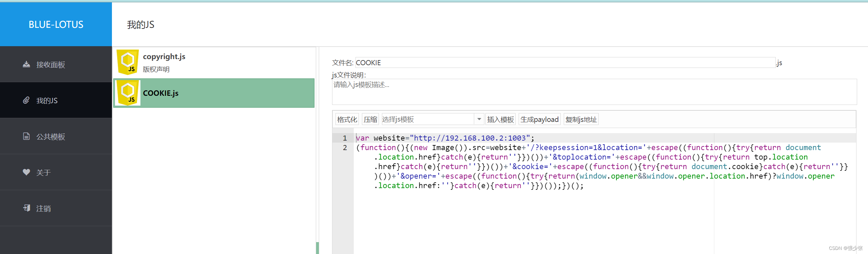Click the 压缩 compress button

pos(370,120)
